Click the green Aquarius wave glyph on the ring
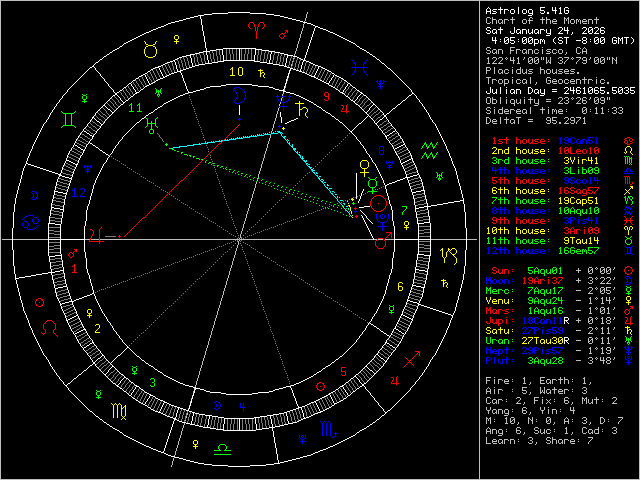Screen dimensions: 640x480 coord(429,150)
